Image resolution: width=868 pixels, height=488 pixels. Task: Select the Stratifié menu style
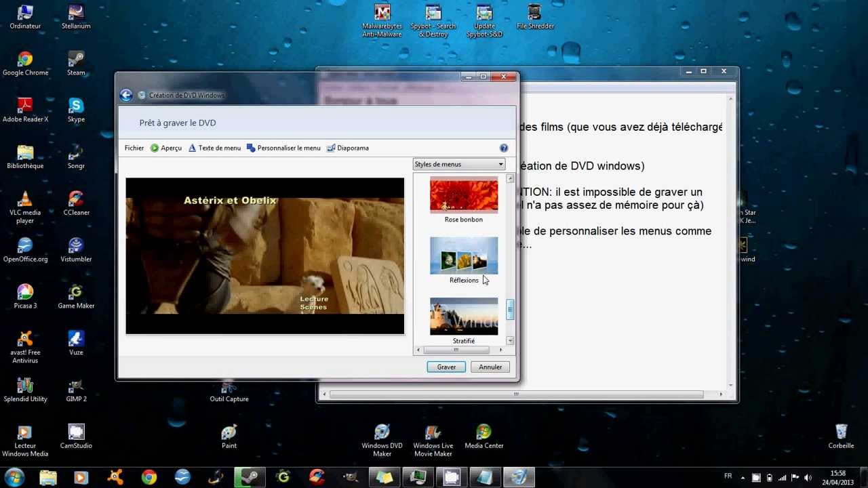point(464,321)
